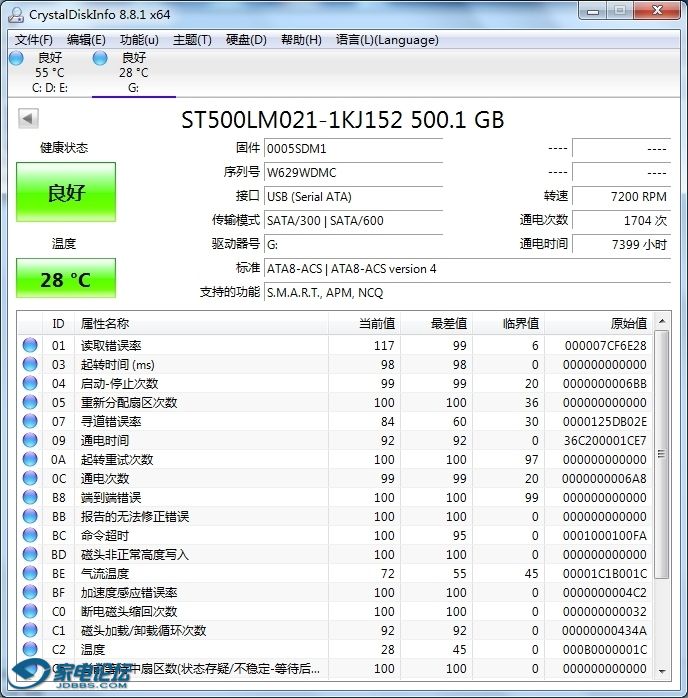The width and height of the screenshot is (688, 698).
Task: Click the blue status icon for 启动-停止次数
Action: 30,383
